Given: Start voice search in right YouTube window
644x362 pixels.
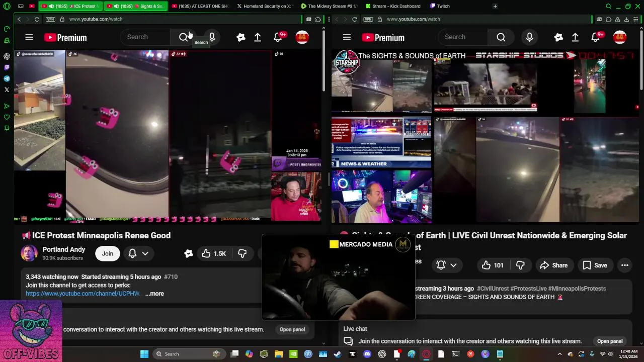Looking at the screenshot, I should 529,37.
